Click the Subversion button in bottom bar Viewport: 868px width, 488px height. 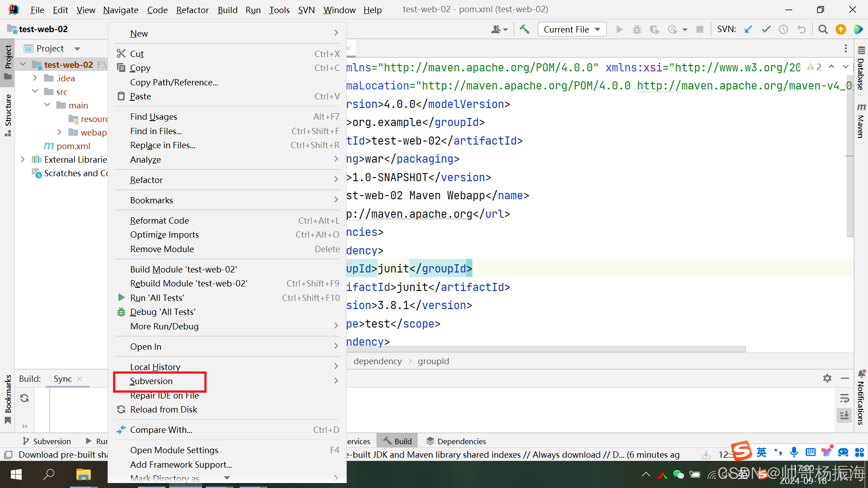[47, 441]
